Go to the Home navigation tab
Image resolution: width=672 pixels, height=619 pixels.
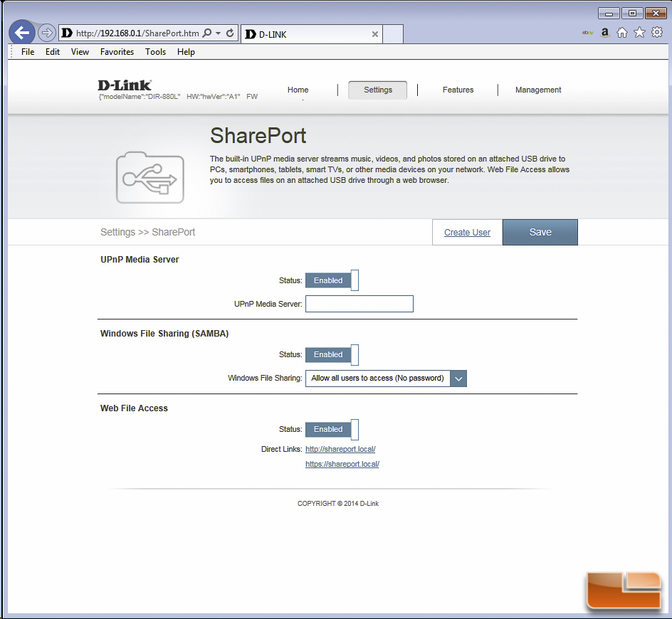pos(298,90)
